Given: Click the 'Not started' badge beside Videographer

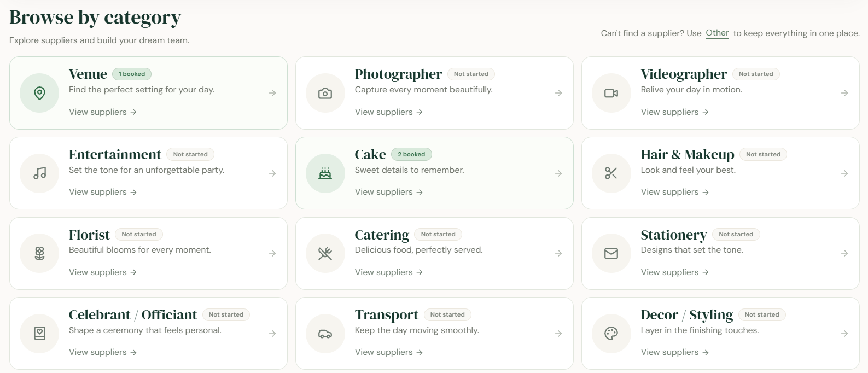Looking at the screenshot, I should pos(756,74).
